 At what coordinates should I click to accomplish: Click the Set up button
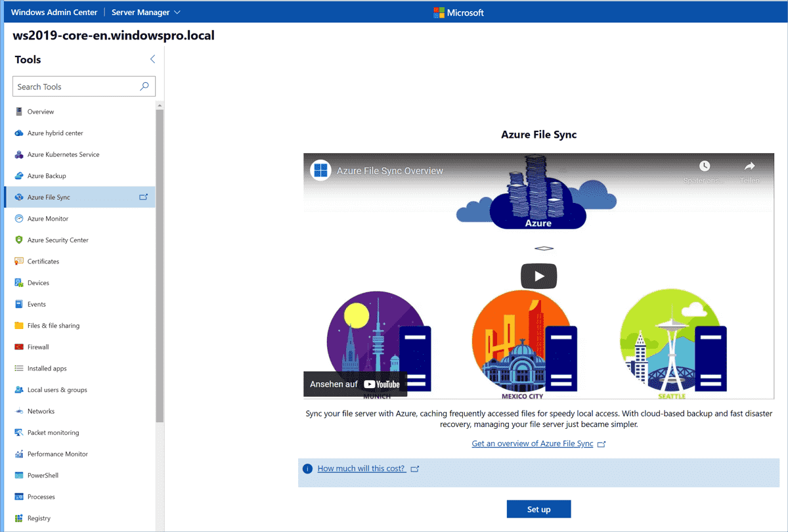click(x=538, y=508)
